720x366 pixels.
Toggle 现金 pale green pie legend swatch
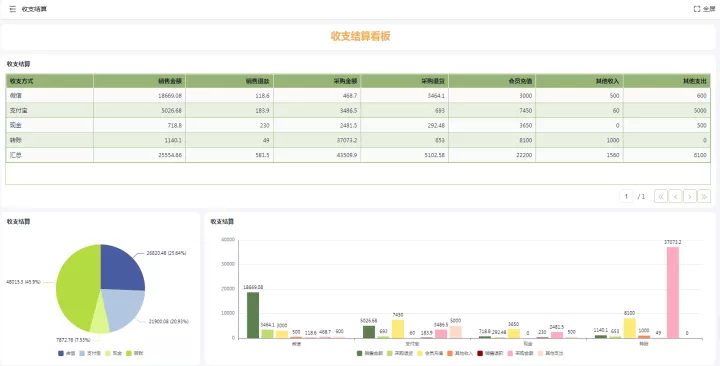pos(108,354)
